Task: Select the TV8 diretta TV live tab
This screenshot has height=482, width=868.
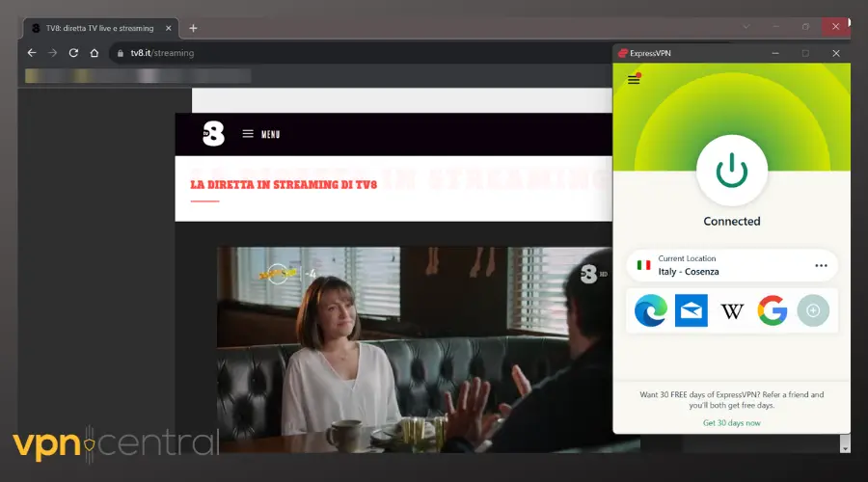Action: 99,28
